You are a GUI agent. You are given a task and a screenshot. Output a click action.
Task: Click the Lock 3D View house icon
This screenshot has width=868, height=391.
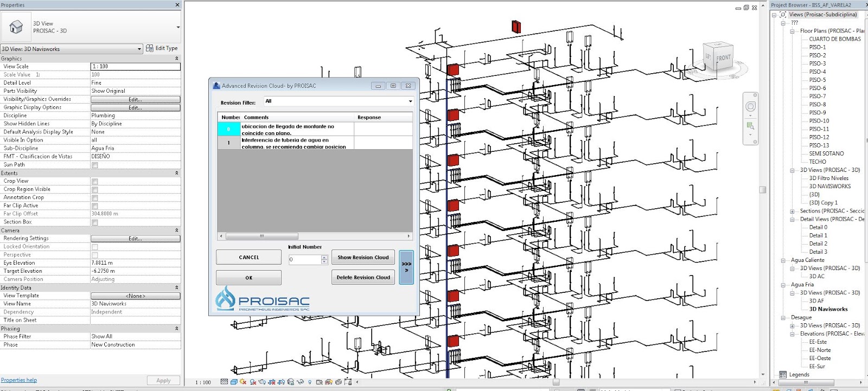(291, 382)
